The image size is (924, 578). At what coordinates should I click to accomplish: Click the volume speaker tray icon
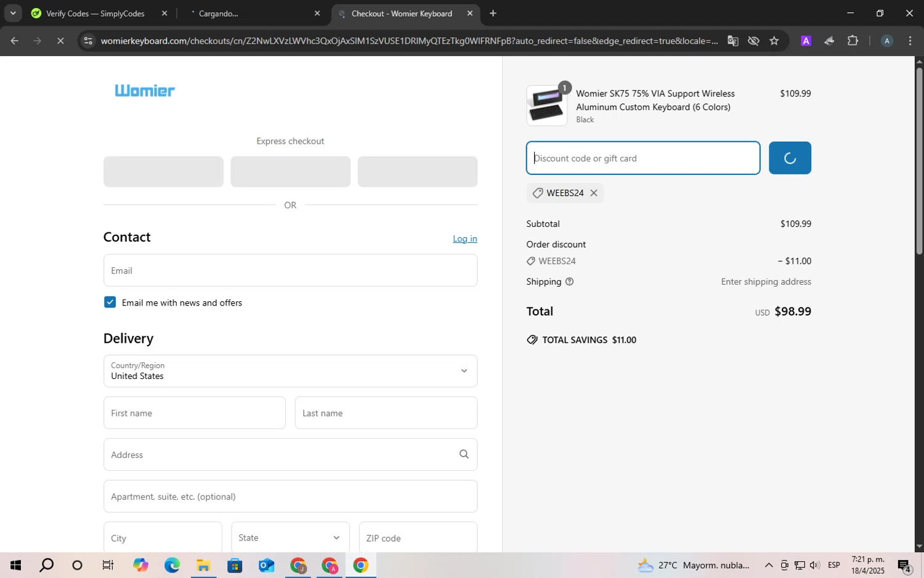point(814,565)
